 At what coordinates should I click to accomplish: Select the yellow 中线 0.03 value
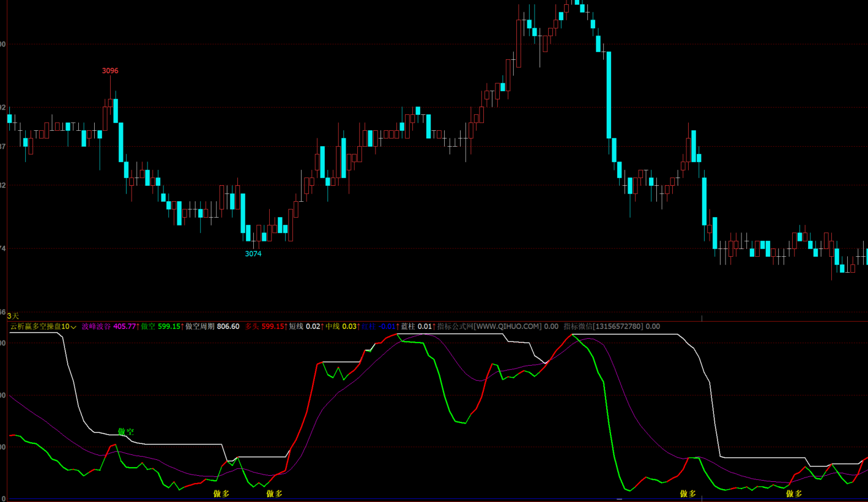tap(341, 327)
